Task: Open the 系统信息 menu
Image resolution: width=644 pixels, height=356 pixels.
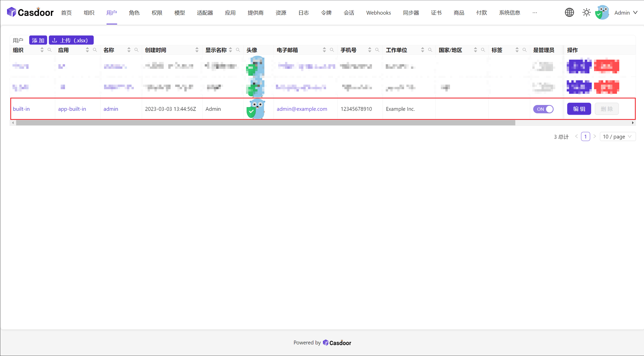Action: click(x=509, y=12)
